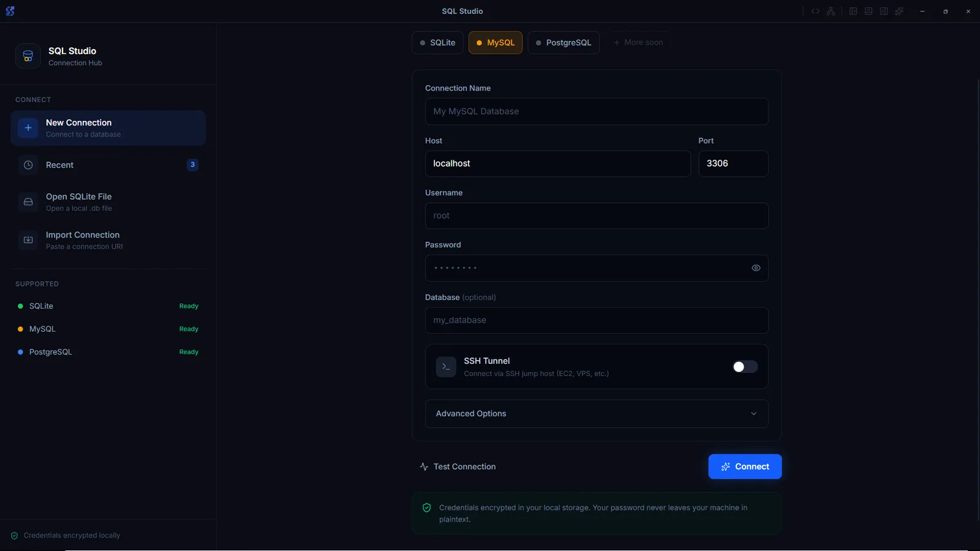Screen dimensions: 980x551
Task: Click the More soon tab
Action: pyautogui.click(x=638, y=43)
